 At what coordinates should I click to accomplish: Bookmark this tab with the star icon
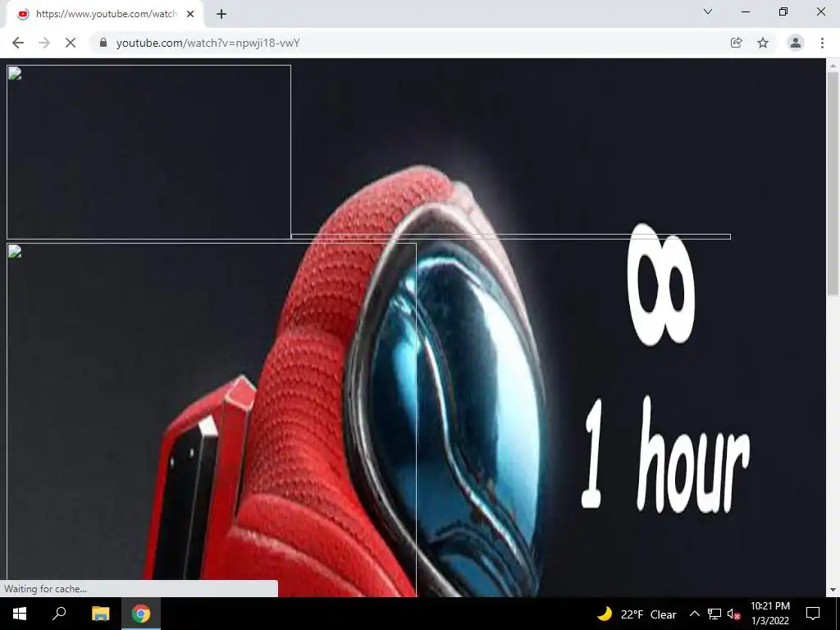[x=763, y=43]
